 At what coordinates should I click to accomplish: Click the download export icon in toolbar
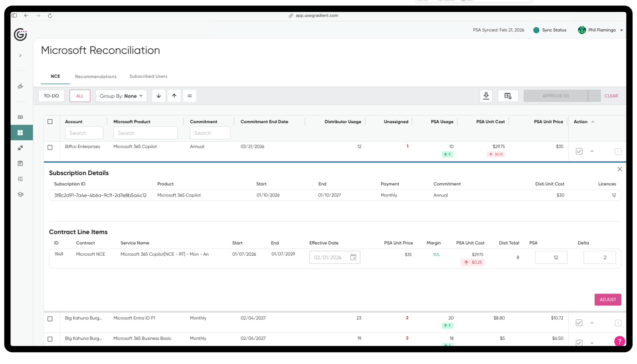(486, 96)
